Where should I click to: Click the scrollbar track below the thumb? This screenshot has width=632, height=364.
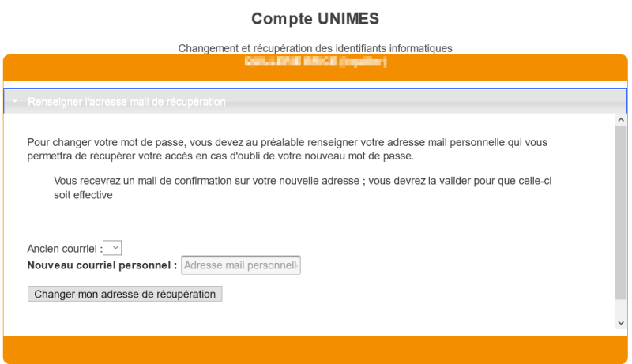pos(621,308)
